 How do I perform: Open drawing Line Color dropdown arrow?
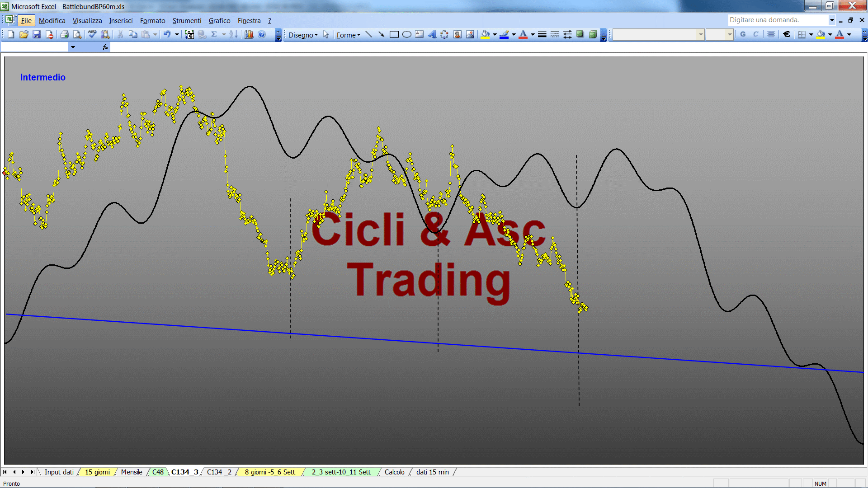514,34
